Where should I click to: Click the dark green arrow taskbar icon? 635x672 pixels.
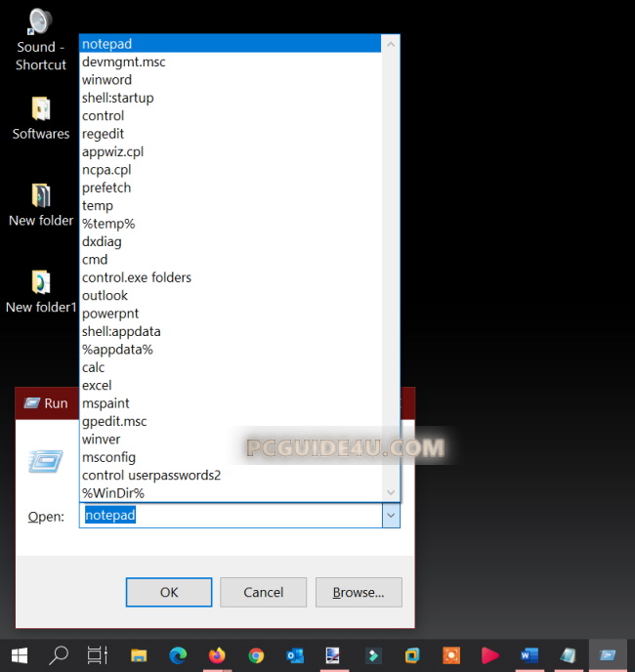(x=373, y=655)
